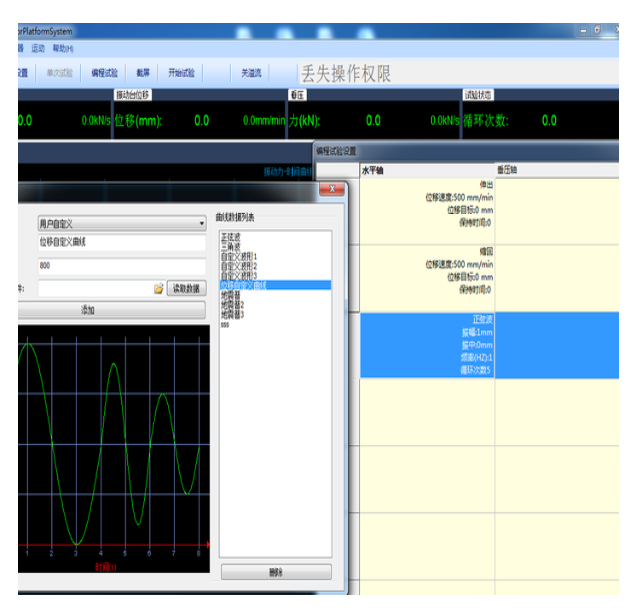Select 三角波 in the curve list
The height and width of the screenshot is (610, 640).
point(230,245)
